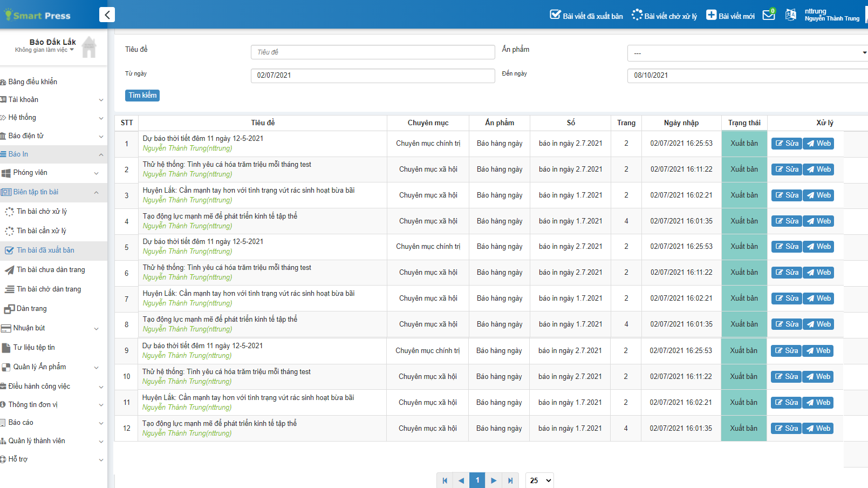The height and width of the screenshot is (488, 868).
Task: Click Sửa button for row 2
Action: 787,170
